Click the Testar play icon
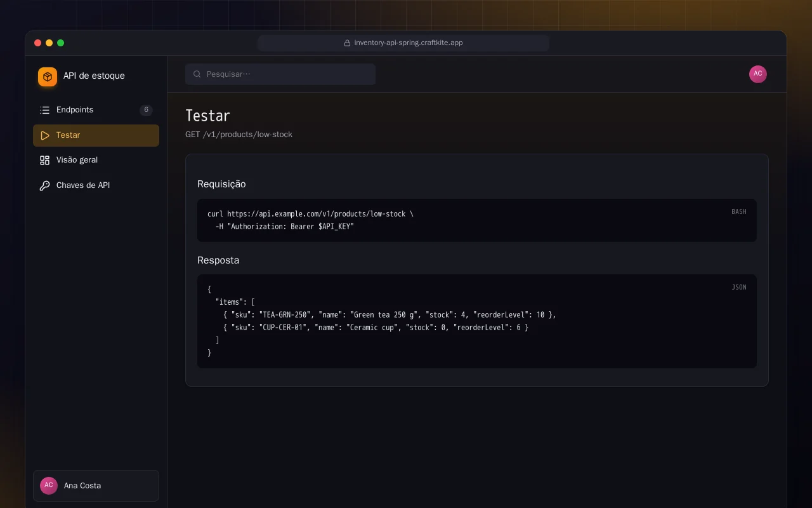This screenshot has height=508, width=812. pos(44,135)
